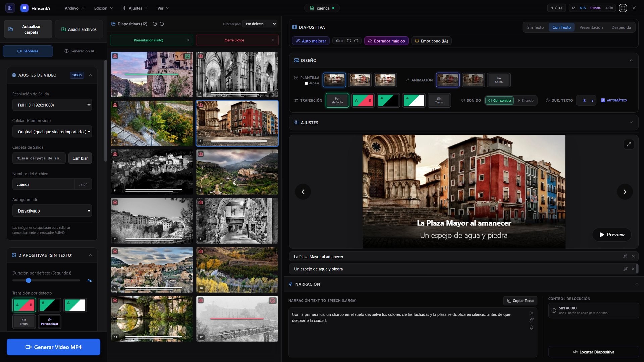Image resolution: width=644 pixels, height=362 pixels.
Task: Clear the narration text
Action: (532, 313)
